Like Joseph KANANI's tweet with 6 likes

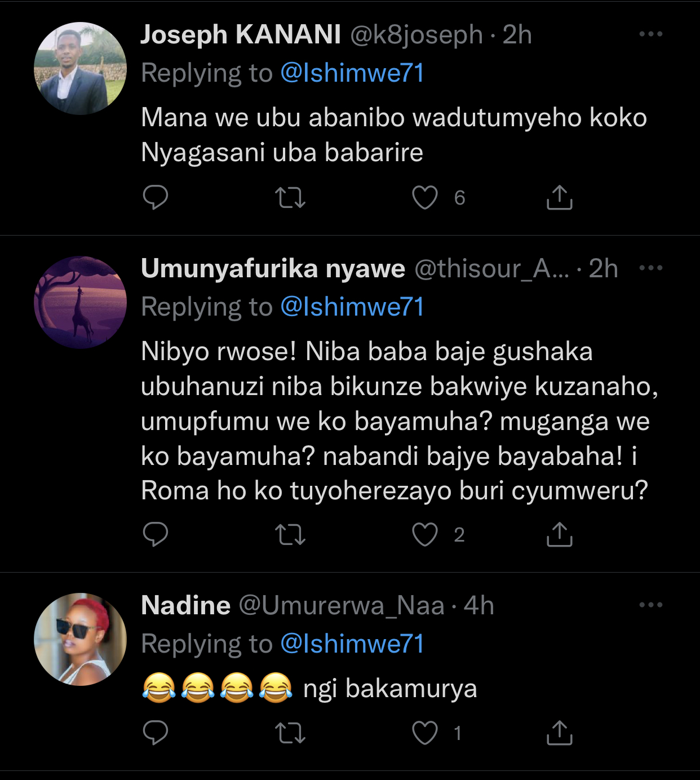tap(425, 198)
